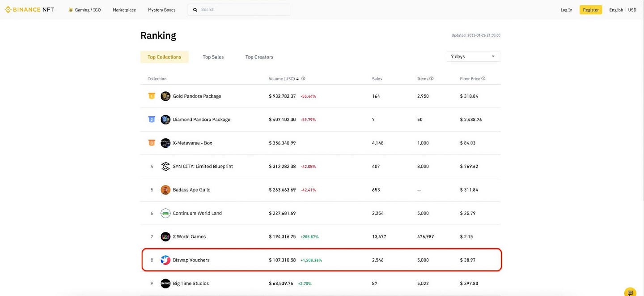The width and height of the screenshot is (644, 296).
Task: Click volume value $ 932,782.37
Action: [x=282, y=96]
